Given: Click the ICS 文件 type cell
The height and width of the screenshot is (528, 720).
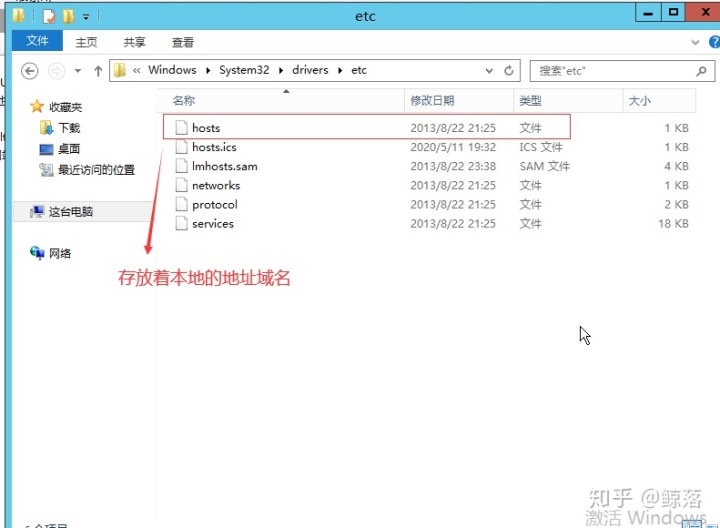Looking at the screenshot, I should click(541, 147).
